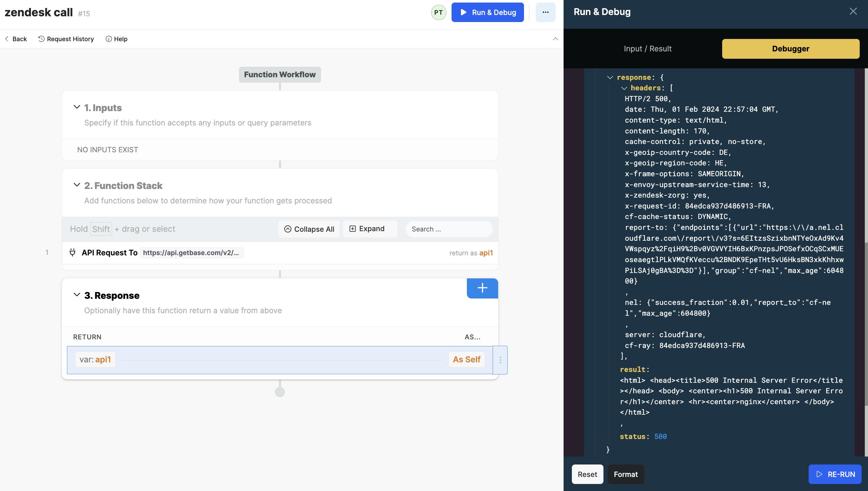This screenshot has height=491, width=868.
Task: Open vertical dots menu on api1 row
Action: coord(500,360)
